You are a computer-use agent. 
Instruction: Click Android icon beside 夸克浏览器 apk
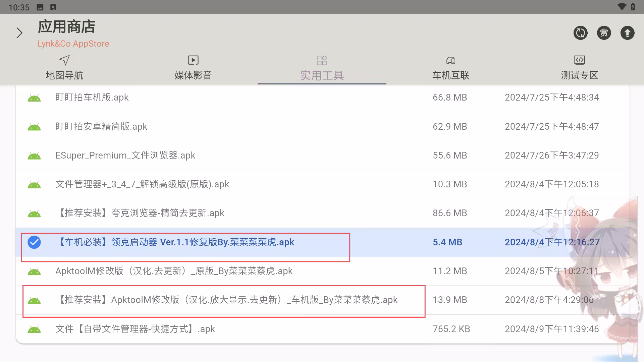(x=34, y=213)
